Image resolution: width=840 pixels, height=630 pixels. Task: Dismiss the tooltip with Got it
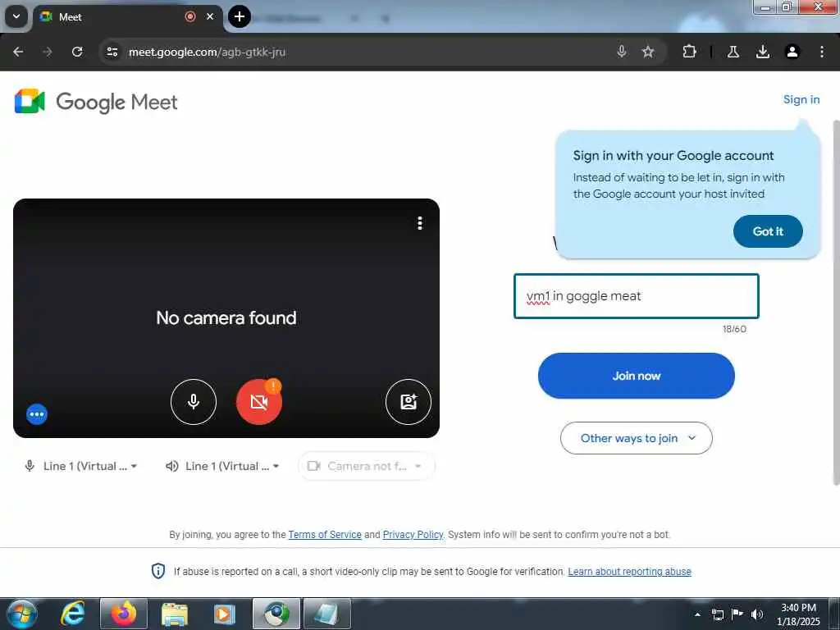tap(768, 231)
